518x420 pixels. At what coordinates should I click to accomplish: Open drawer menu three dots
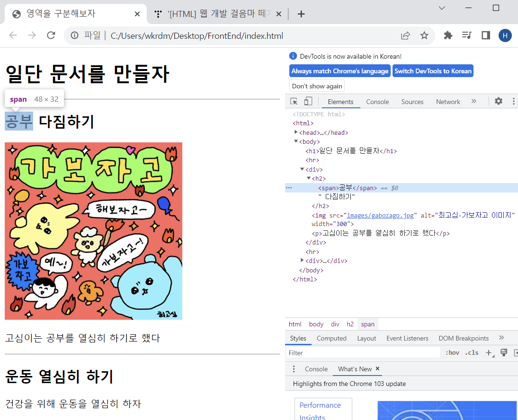click(x=294, y=369)
